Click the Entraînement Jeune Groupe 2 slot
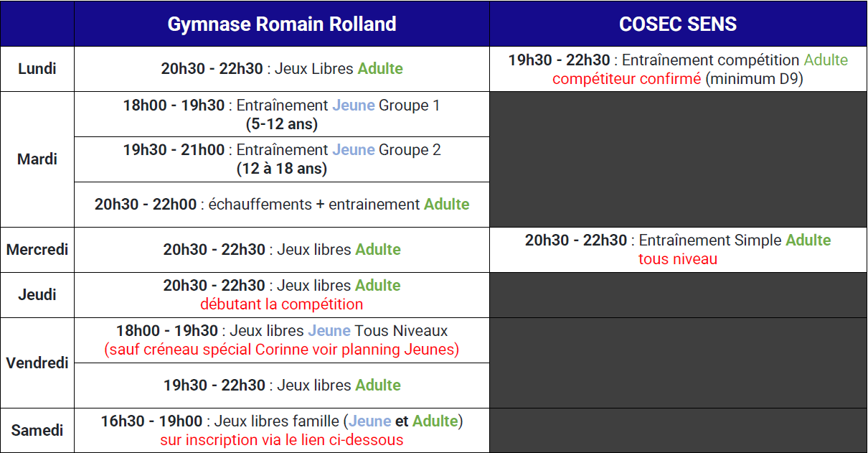This screenshot has width=868, height=453. click(x=282, y=159)
